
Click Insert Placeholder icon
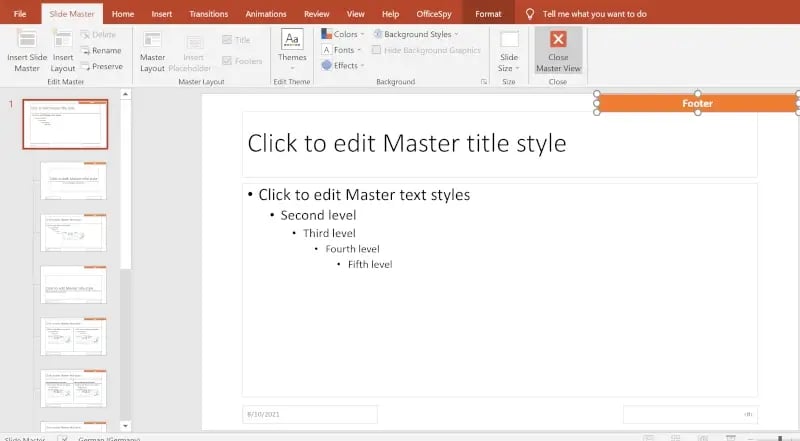point(194,43)
